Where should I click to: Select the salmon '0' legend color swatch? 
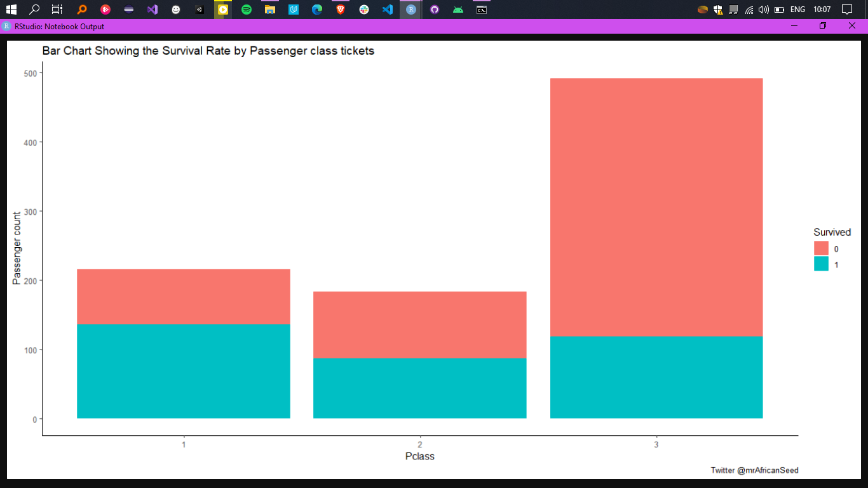click(820, 248)
